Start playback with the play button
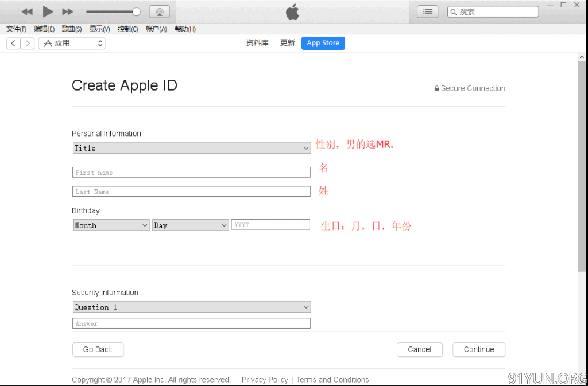The height and width of the screenshot is (386, 588). (x=48, y=11)
